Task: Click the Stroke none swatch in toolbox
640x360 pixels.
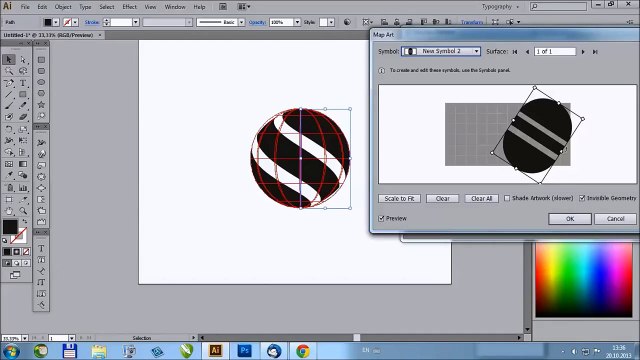Action: (19, 236)
